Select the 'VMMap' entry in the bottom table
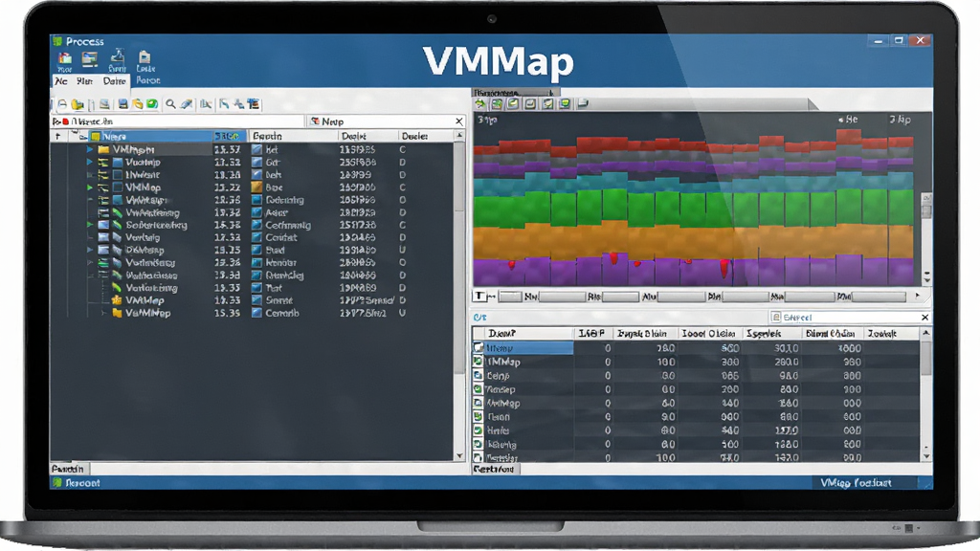Viewport: 980px width, 551px height. click(x=503, y=362)
